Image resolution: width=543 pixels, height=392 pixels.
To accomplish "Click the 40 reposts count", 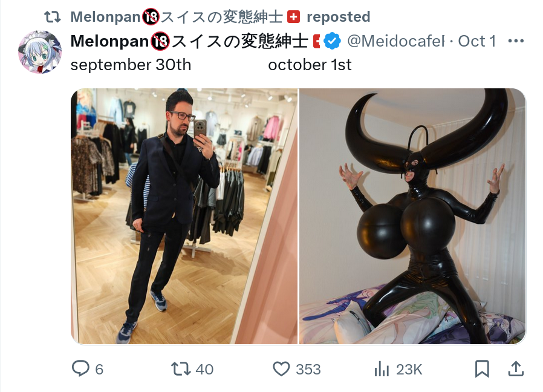I will pos(204,370).
